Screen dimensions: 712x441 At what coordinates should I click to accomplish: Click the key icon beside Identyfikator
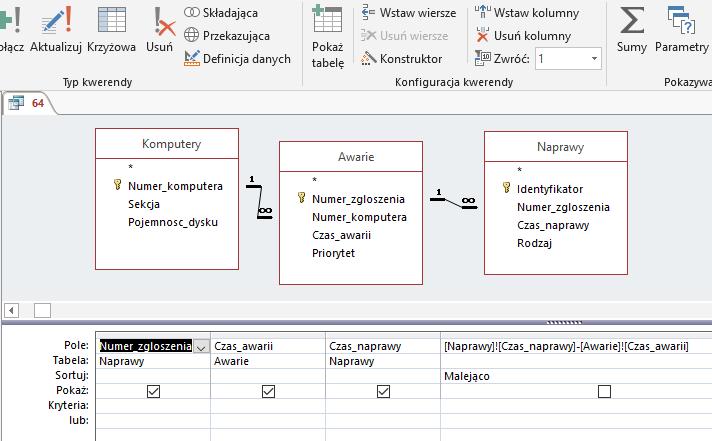pos(507,187)
